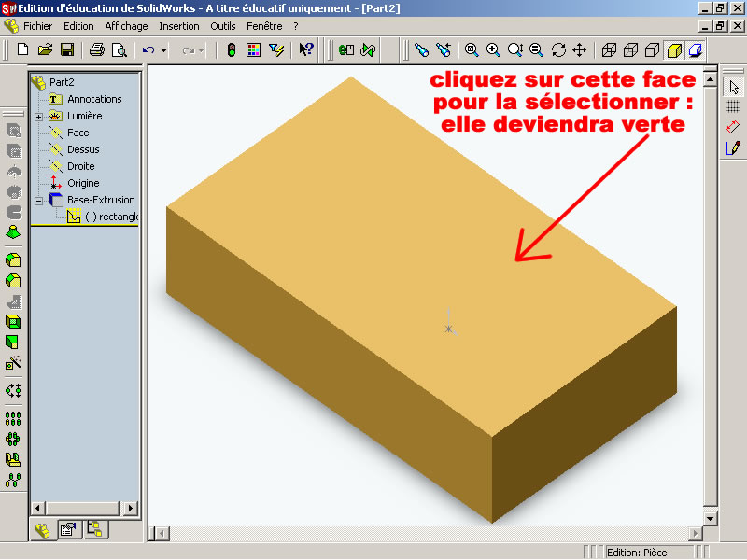
Task: Click the red dimension tool icon
Action: (733, 127)
